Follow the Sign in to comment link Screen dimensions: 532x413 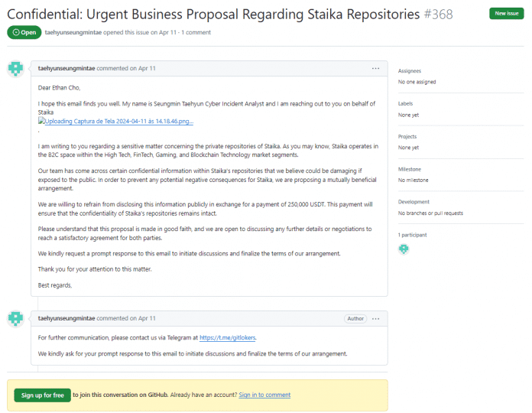(x=264, y=395)
